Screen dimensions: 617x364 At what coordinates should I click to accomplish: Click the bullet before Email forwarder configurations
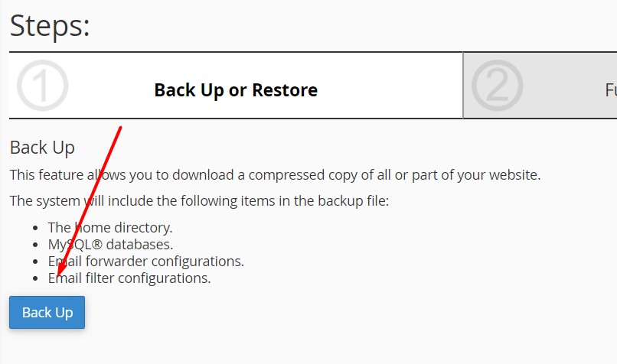pos(38,262)
